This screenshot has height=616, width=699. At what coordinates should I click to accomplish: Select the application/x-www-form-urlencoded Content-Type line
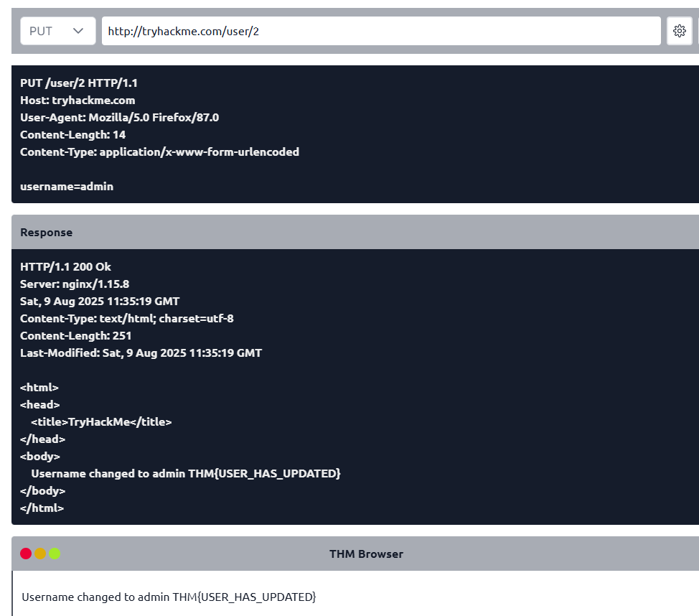coord(159,152)
